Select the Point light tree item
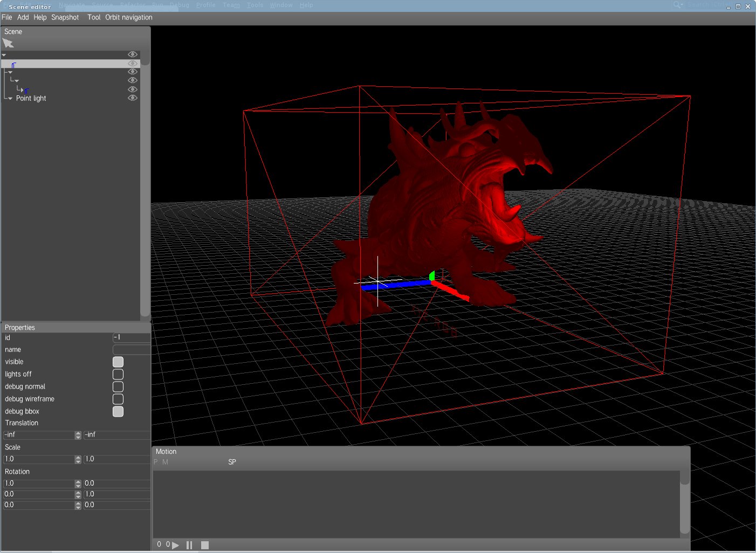 pyautogui.click(x=31, y=98)
